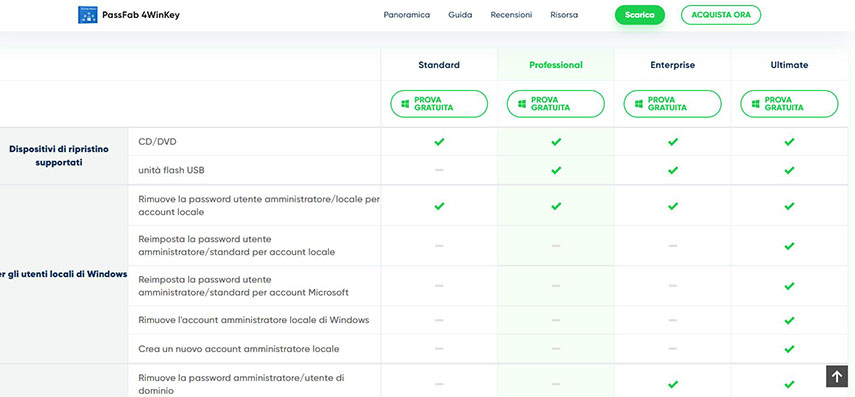Start Ultimate PROVA GRATUITA trial
This screenshot has height=397, width=855.
[x=789, y=104]
